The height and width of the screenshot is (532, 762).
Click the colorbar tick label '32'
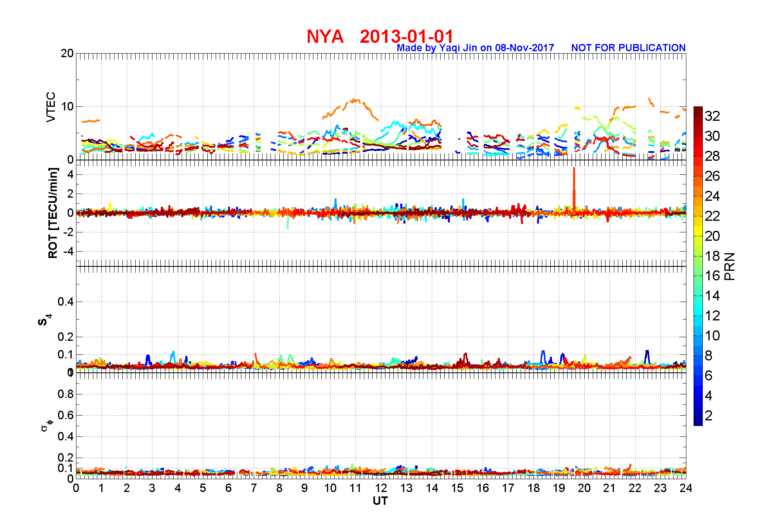click(712, 116)
